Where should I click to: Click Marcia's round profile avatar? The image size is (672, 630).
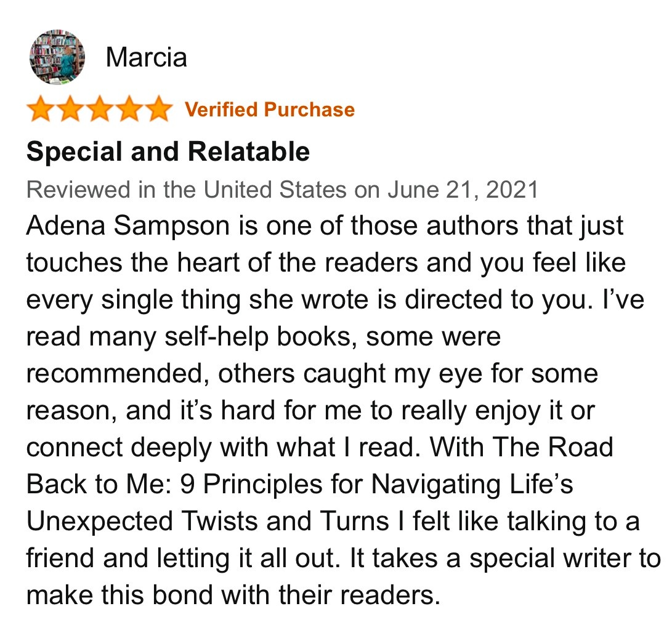57,57
